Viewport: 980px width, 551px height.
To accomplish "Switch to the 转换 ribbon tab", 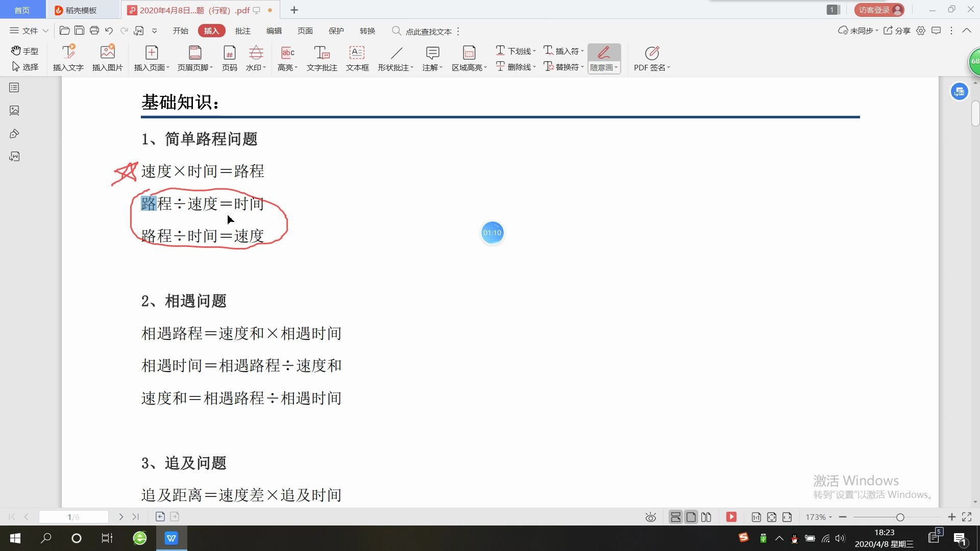I will point(367,31).
